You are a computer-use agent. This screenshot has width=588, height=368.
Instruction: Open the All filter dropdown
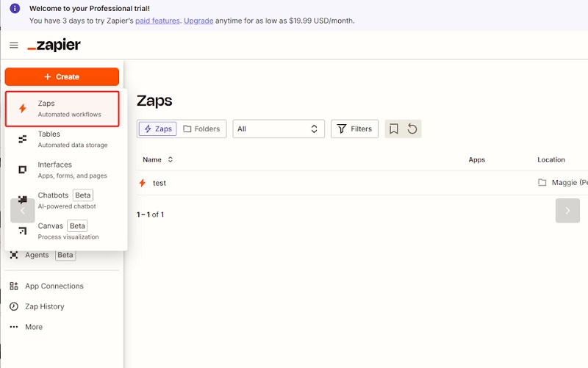(279, 129)
